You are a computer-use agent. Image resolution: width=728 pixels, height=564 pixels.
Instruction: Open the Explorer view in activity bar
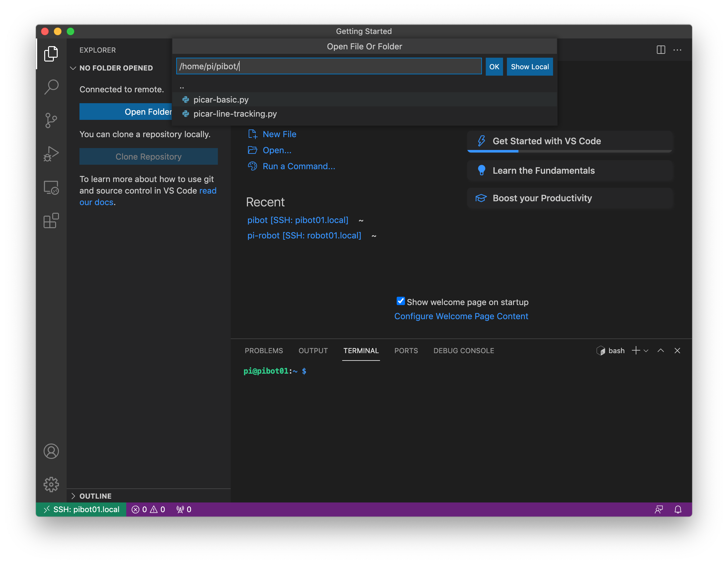coord(51,54)
